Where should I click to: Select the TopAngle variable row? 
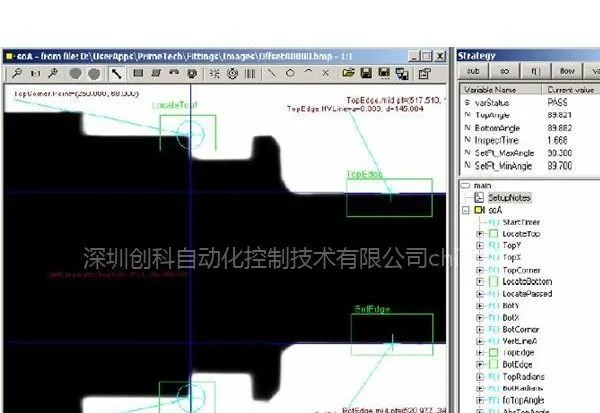point(530,115)
